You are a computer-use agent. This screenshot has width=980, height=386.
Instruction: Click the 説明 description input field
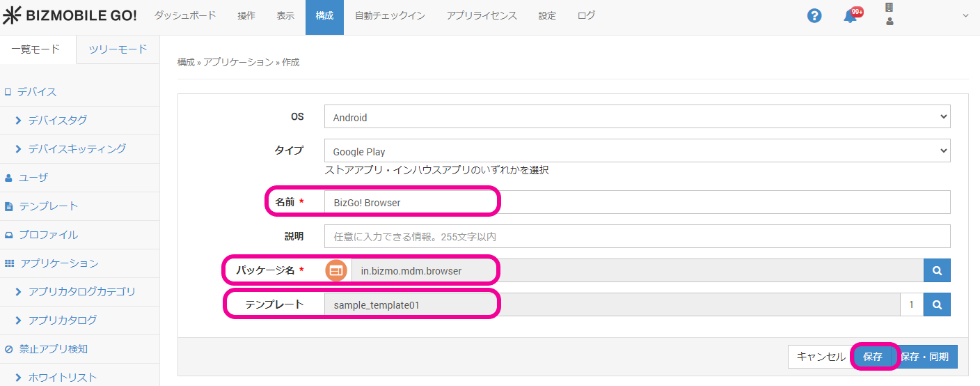click(x=637, y=236)
